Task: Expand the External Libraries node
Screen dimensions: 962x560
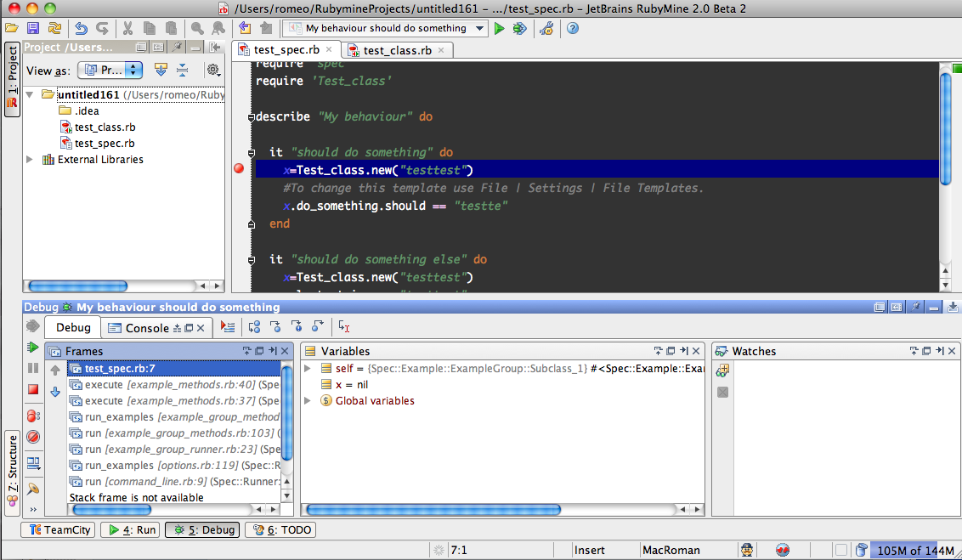Action: point(29,160)
